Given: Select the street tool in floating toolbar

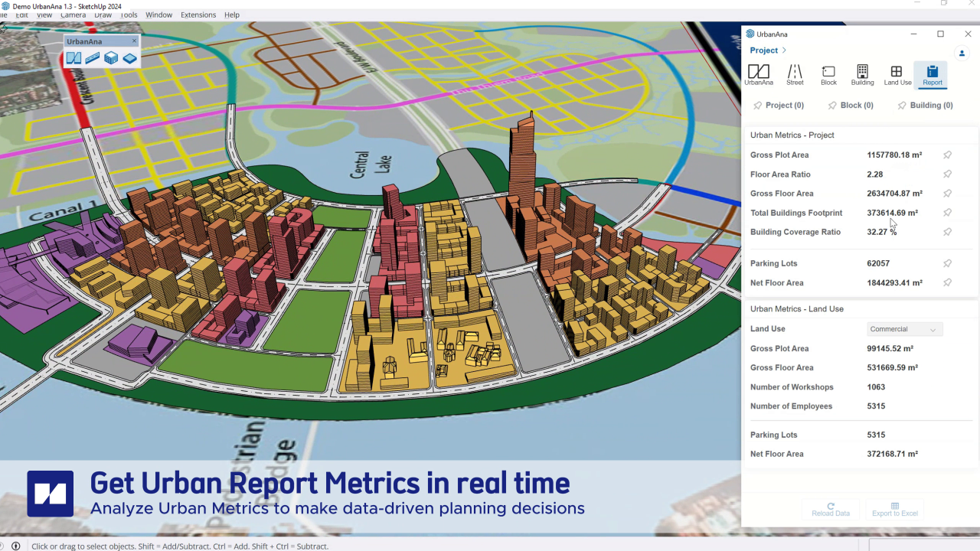Looking at the screenshot, I should tap(93, 58).
